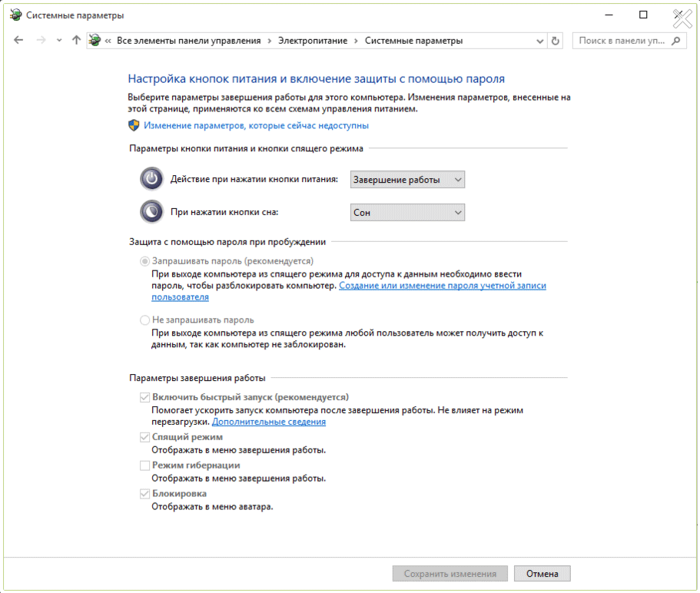
Task: Select 'Запрашивать пароль' radio button
Action: point(144,261)
